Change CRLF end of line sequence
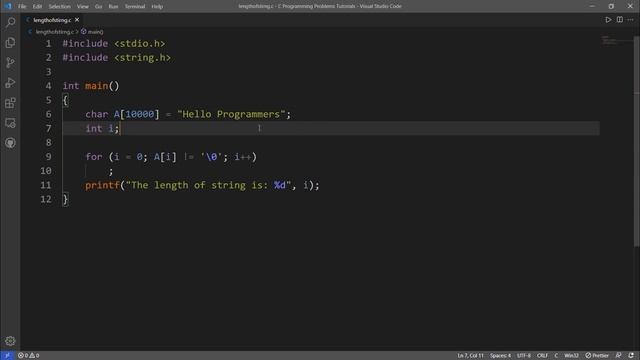 coord(542,356)
